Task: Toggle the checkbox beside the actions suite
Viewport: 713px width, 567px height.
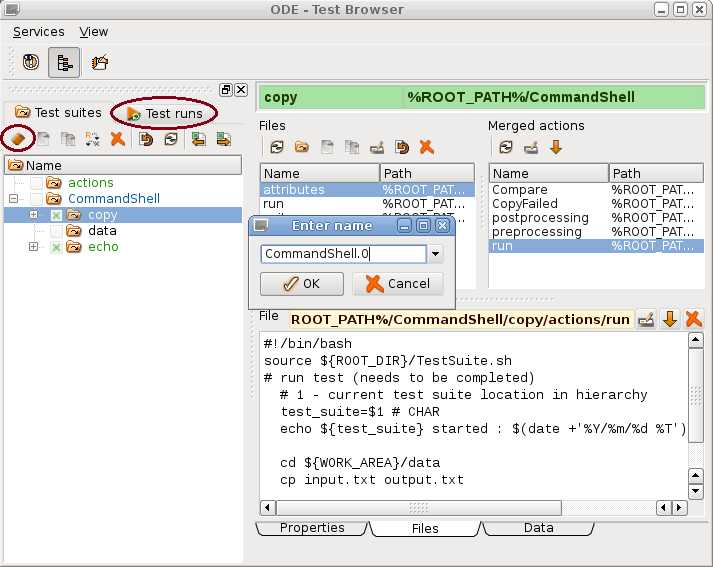Action: pyautogui.click(x=37, y=183)
